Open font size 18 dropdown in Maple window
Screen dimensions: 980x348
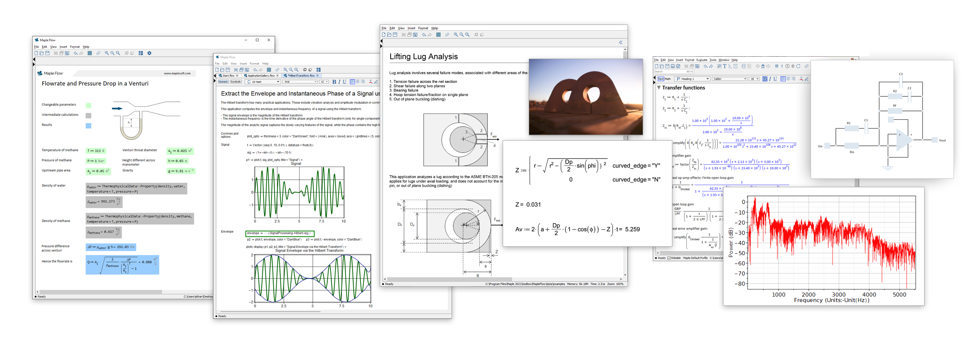[754, 79]
